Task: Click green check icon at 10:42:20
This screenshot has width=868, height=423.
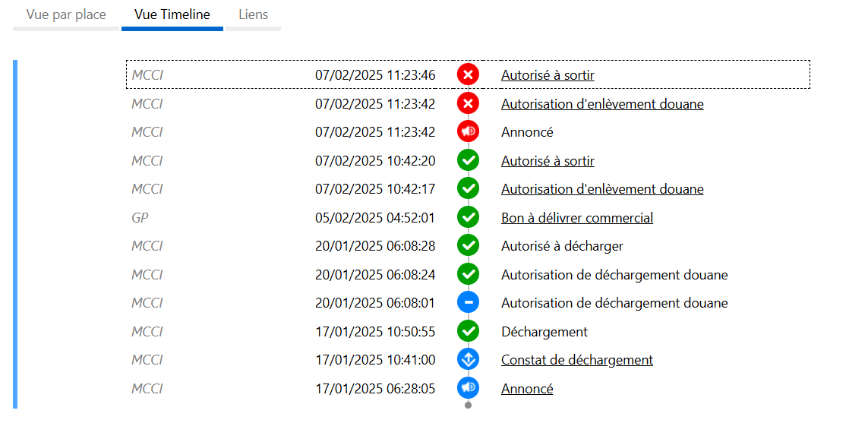Action: click(x=468, y=160)
